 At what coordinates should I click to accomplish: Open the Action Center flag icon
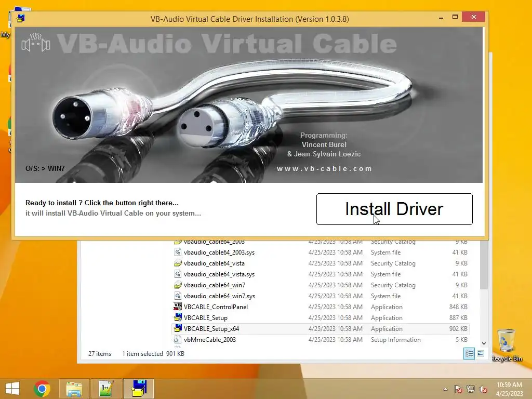[458, 389]
